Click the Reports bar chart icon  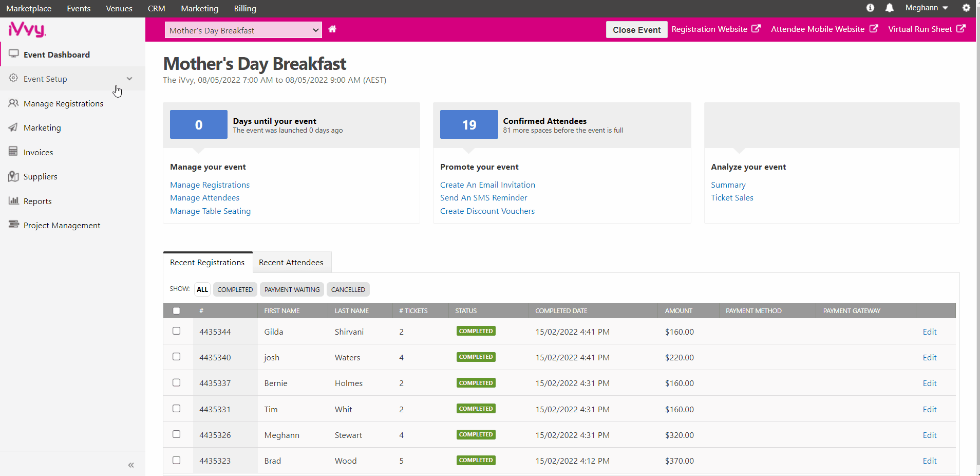click(14, 200)
